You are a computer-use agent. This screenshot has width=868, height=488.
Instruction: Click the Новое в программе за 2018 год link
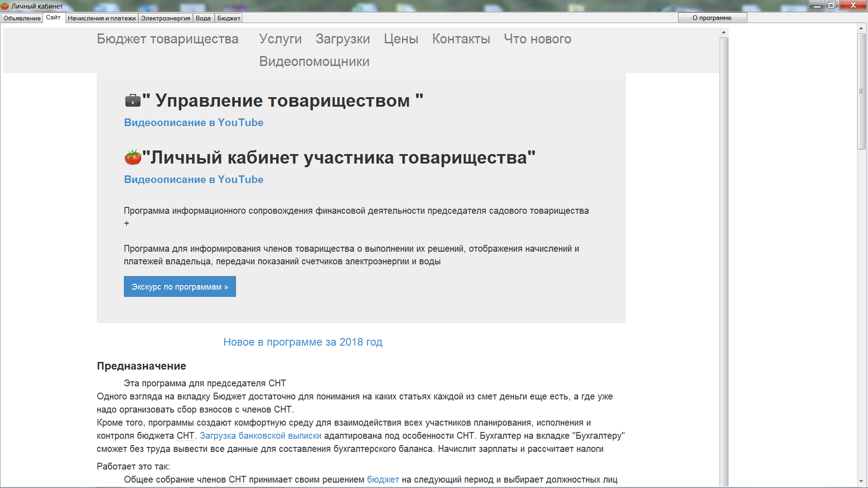302,342
